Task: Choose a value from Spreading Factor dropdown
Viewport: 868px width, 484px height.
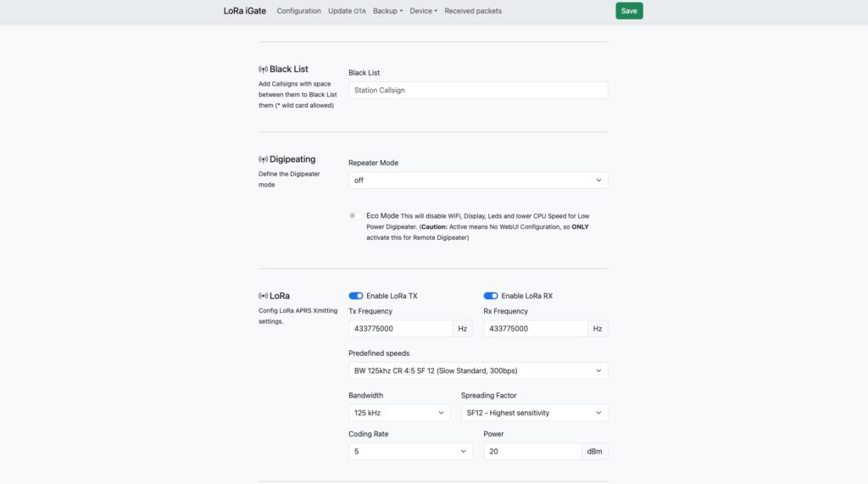Action: [534, 413]
